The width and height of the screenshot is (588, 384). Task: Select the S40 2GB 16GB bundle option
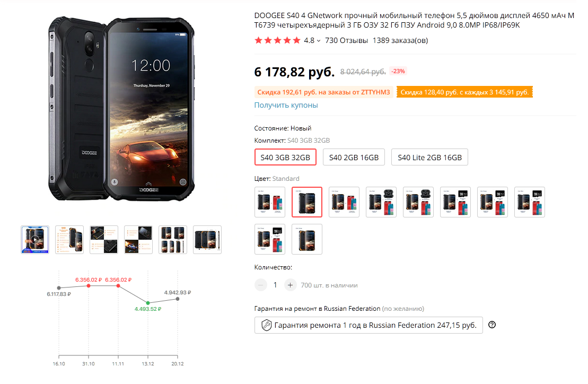pyautogui.click(x=354, y=158)
